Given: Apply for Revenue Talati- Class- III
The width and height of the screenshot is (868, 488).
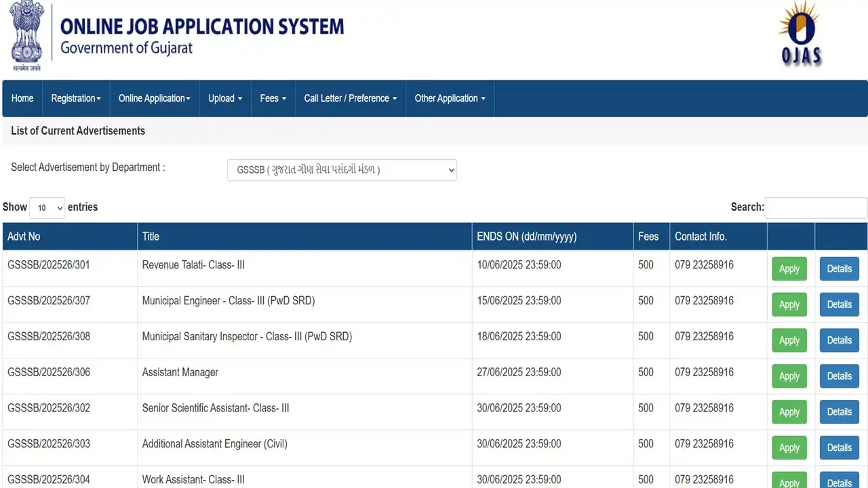Looking at the screenshot, I should pyautogui.click(x=789, y=268).
